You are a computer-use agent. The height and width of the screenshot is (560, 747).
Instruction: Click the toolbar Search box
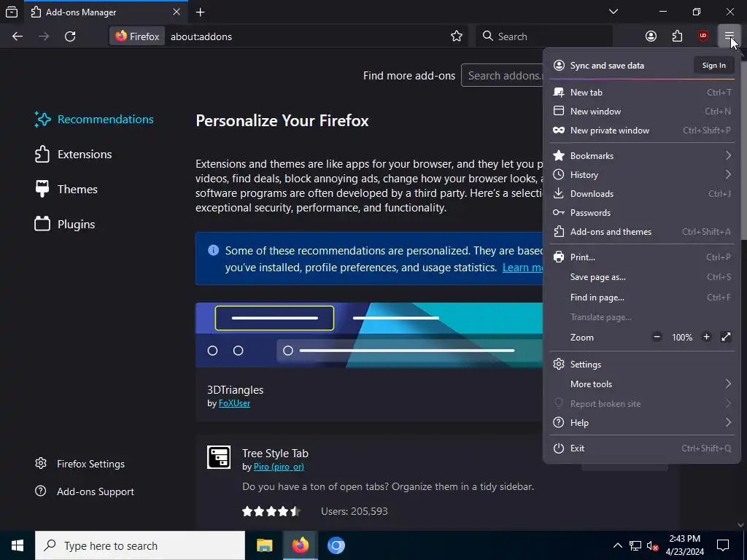pos(544,36)
